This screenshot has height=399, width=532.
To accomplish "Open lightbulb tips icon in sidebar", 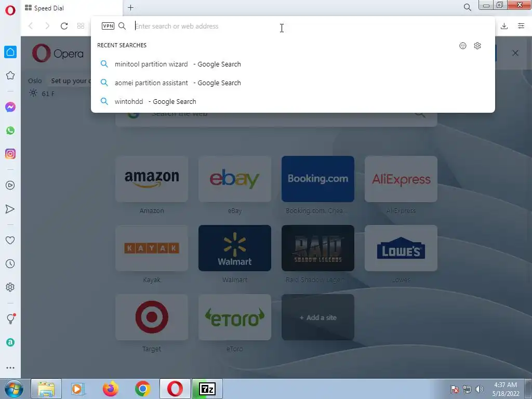I will (x=11, y=318).
